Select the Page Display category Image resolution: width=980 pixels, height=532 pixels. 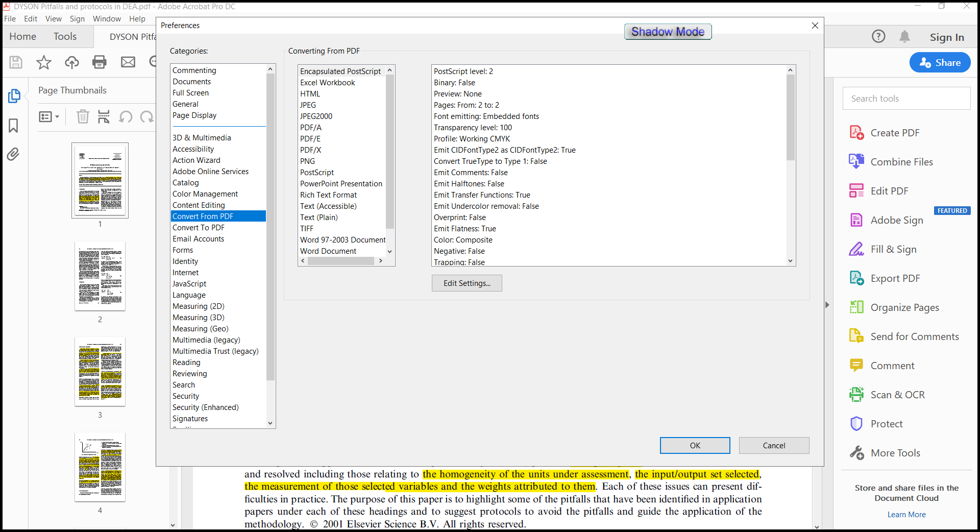(x=218, y=115)
